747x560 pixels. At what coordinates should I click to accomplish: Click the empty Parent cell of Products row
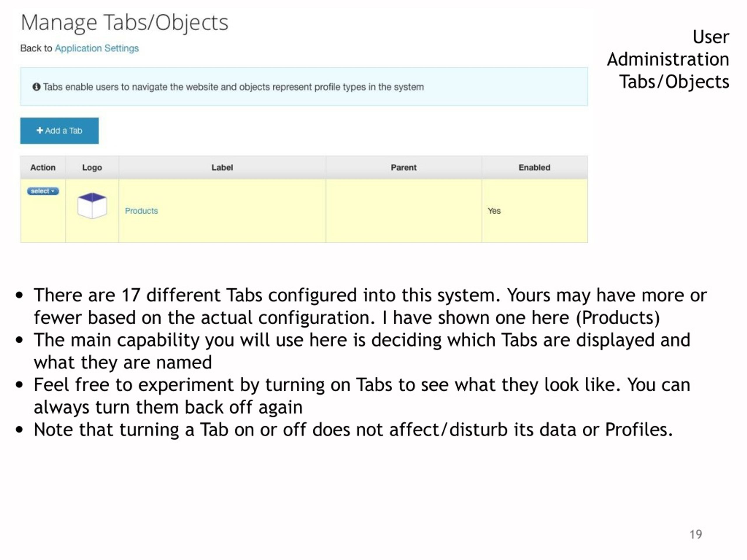click(404, 211)
